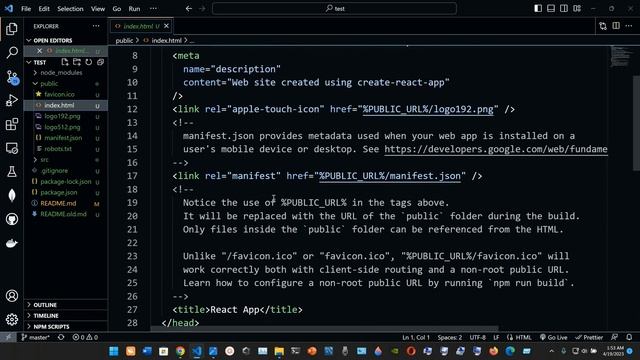Open the Selection menu
The image size is (640, 360).
point(70,9)
